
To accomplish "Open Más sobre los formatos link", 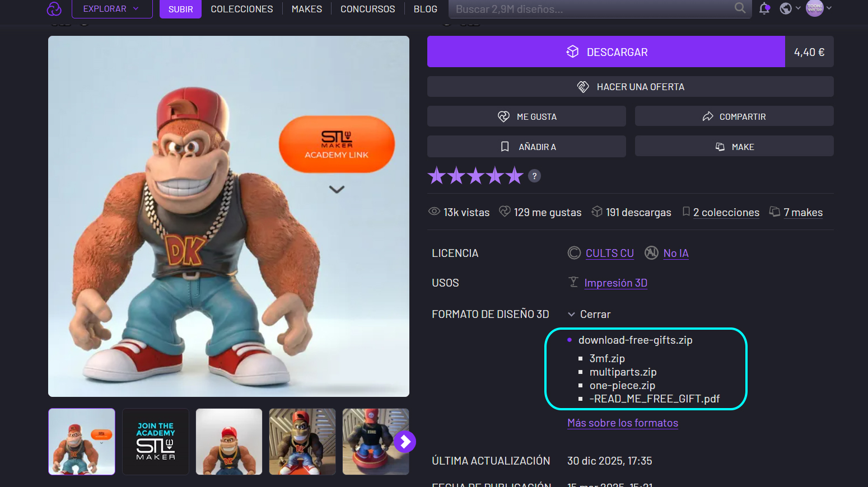I will point(623,423).
